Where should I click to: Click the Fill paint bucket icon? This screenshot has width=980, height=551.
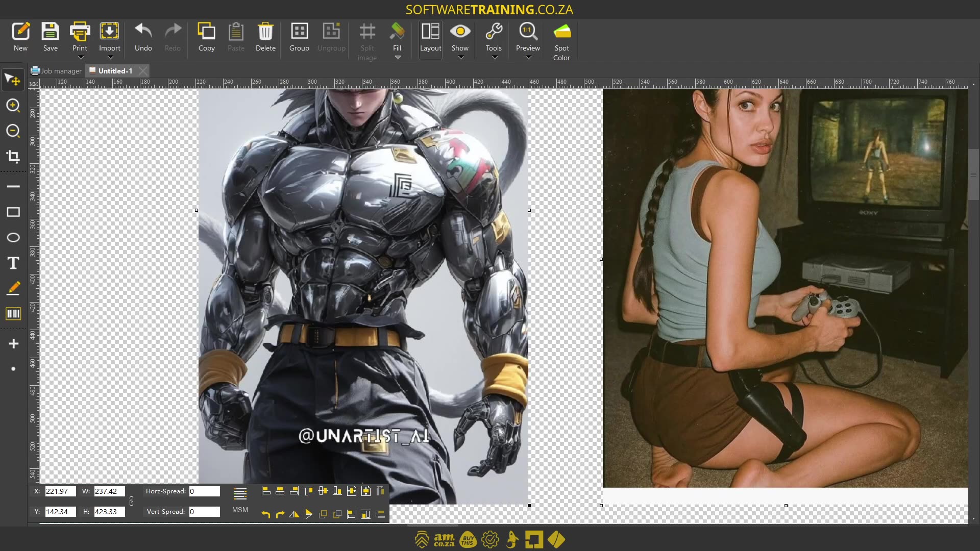point(397,32)
